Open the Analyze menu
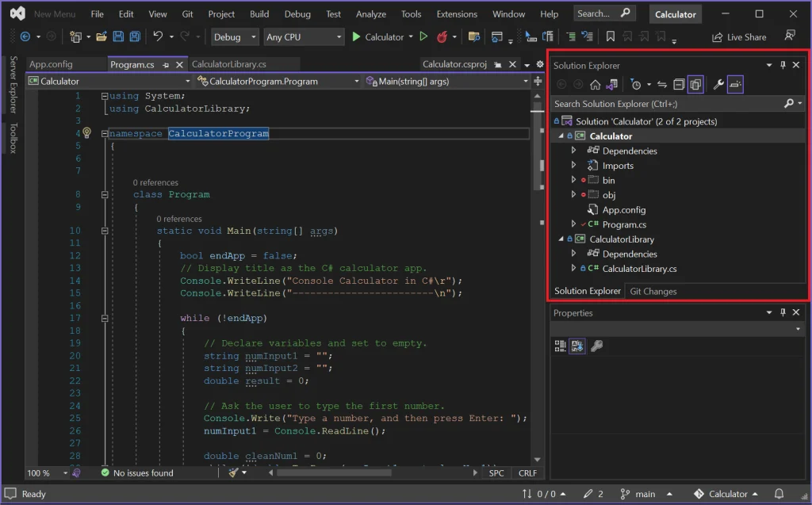The image size is (812, 505). click(x=370, y=13)
